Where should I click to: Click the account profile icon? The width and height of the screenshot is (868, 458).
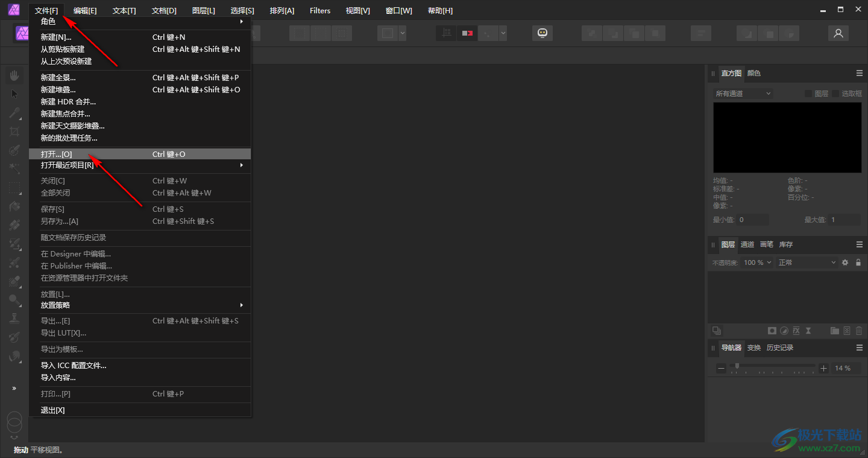(x=838, y=34)
